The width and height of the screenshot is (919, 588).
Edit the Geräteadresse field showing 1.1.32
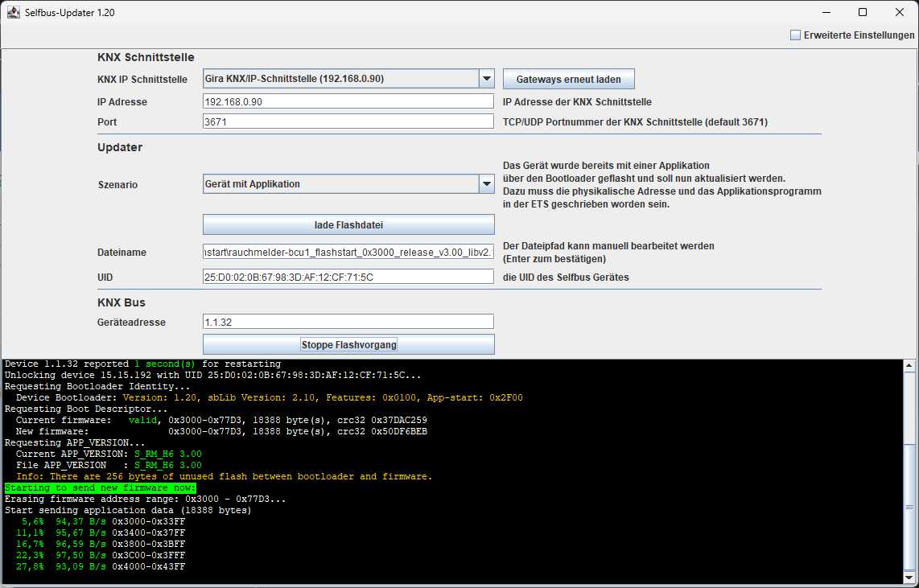pos(348,321)
